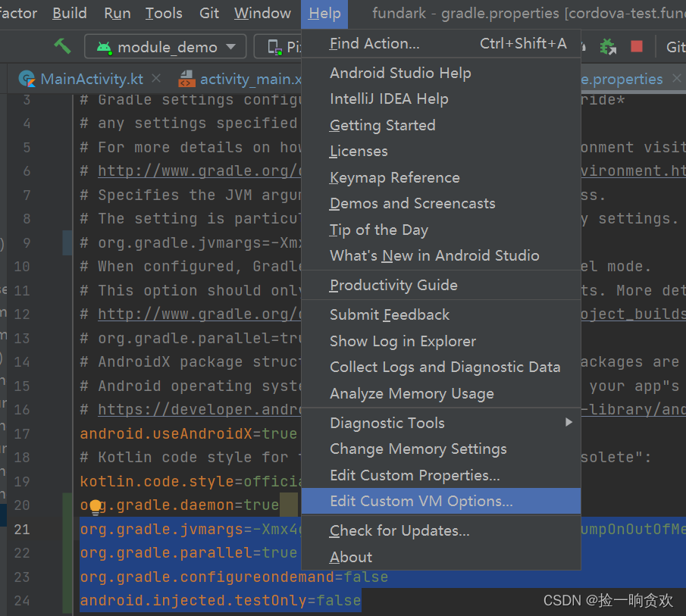
Task: Click line number 21 in the gutter
Action: pyautogui.click(x=22, y=529)
